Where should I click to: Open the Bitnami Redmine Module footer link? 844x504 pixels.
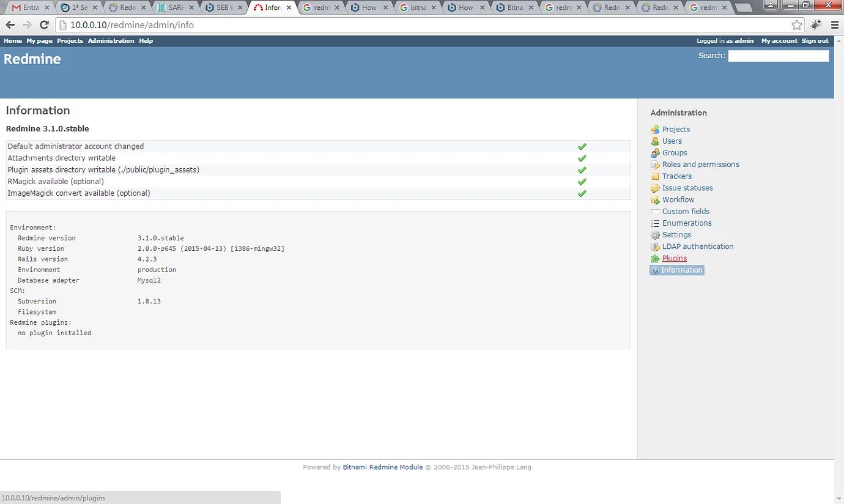coord(383,467)
